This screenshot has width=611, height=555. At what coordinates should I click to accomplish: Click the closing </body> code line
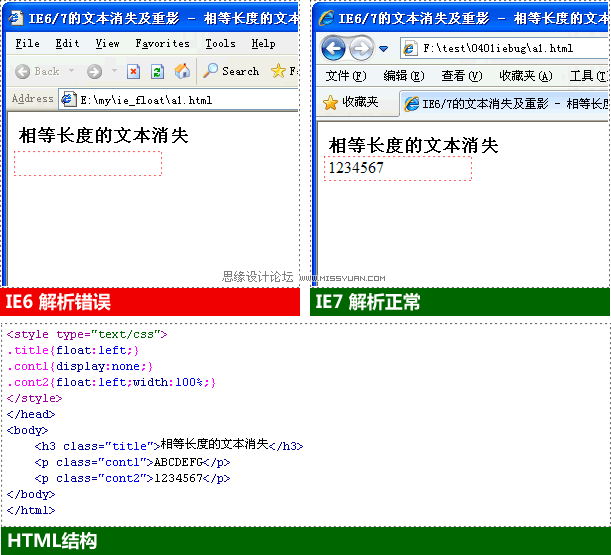(31, 494)
